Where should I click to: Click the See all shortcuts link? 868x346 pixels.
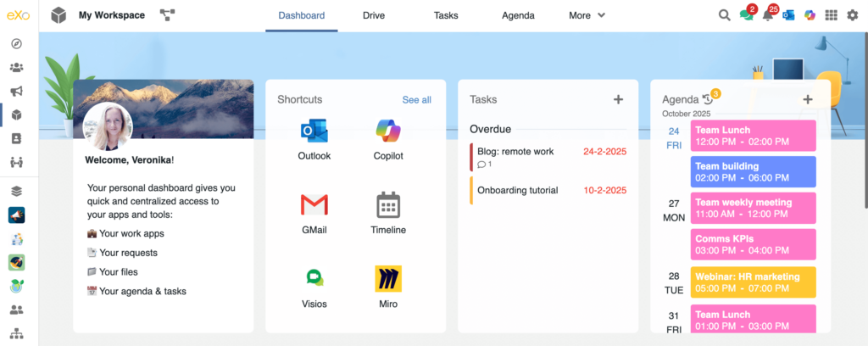(x=416, y=100)
